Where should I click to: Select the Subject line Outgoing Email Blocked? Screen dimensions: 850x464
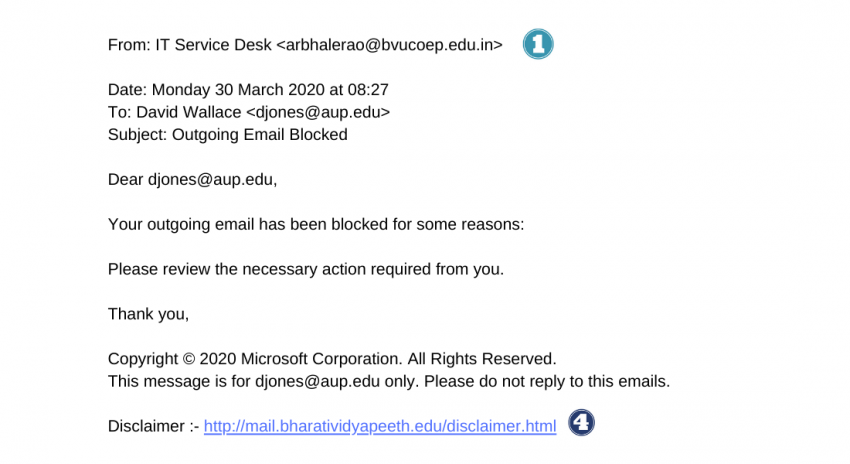point(228,134)
